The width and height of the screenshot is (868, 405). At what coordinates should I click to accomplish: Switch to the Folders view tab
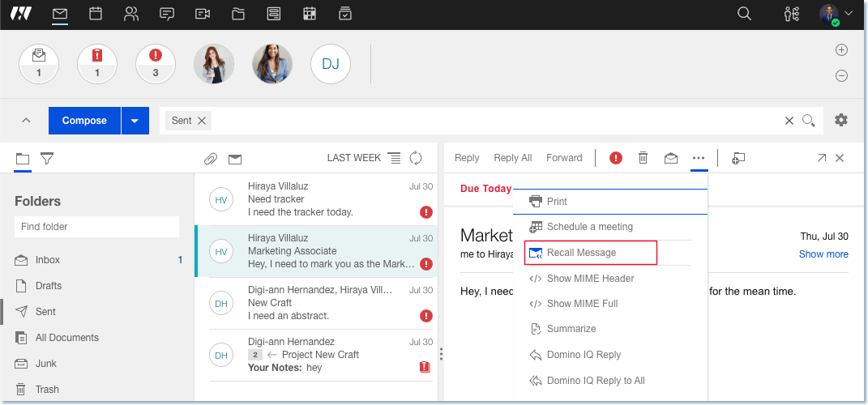click(22, 160)
